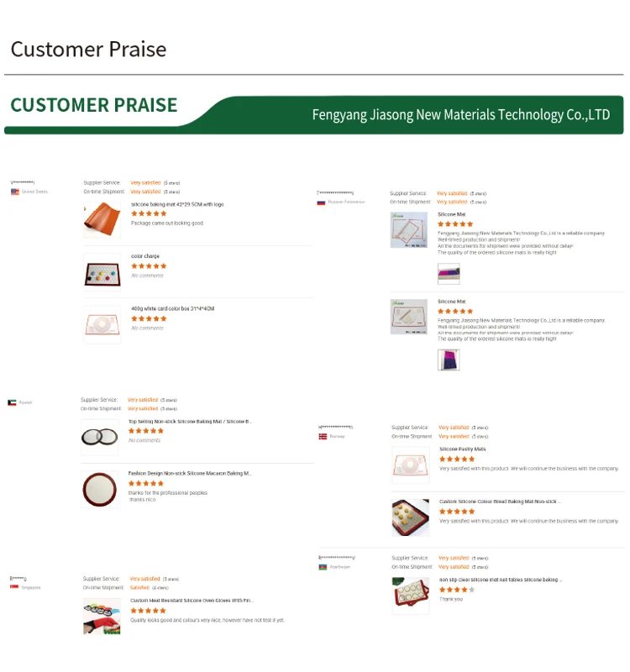Open 'Top Selling Non-stick Silicone Baking Mat' title
The width and height of the screenshot is (630, 672).
coord(190,422)
